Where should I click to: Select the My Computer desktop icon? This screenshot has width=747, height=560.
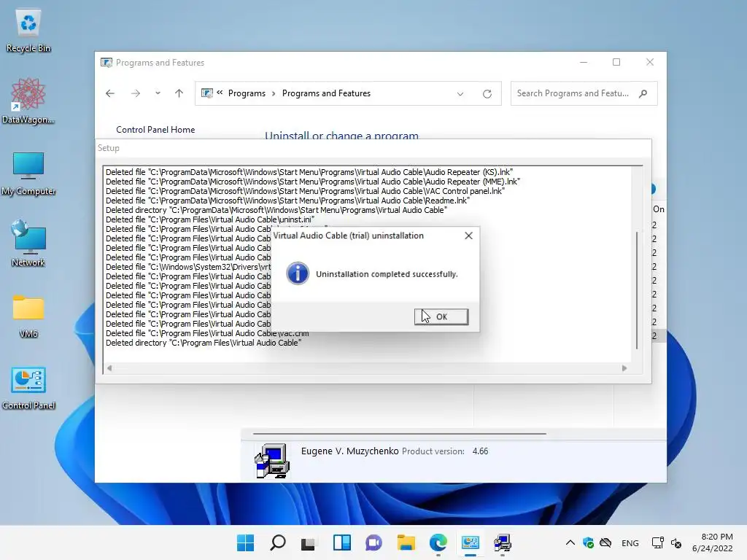coord(28,174)
